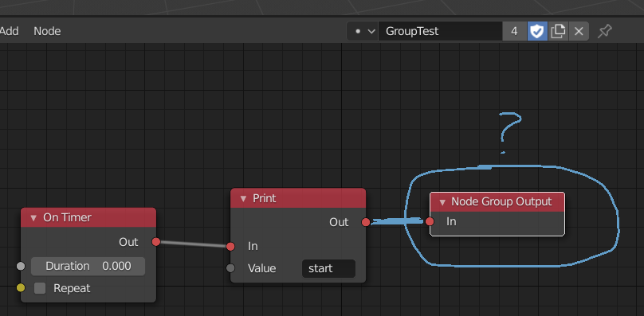The image size is (644, 316).
Task: Click the Node Group Output In socket
Action: tap(430, 221)
